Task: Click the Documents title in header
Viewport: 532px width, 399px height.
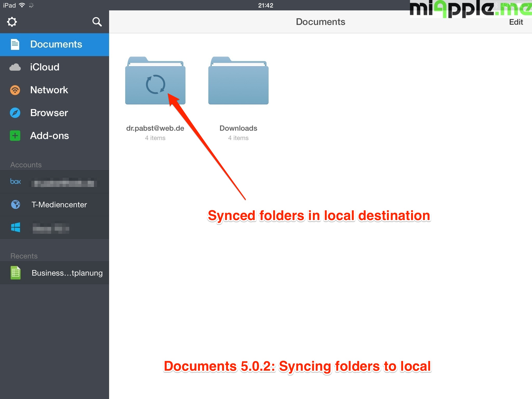Action: (x=320, y=22)
